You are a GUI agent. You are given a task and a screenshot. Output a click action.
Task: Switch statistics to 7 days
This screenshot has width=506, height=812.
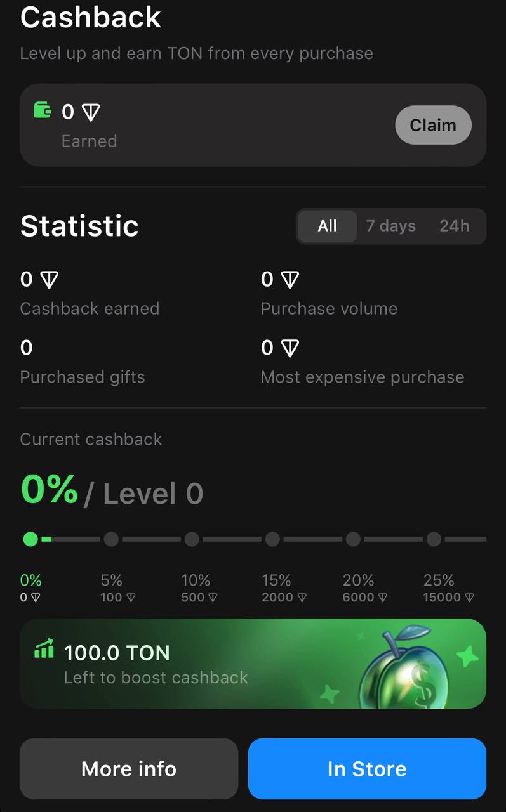click(390, 226)
